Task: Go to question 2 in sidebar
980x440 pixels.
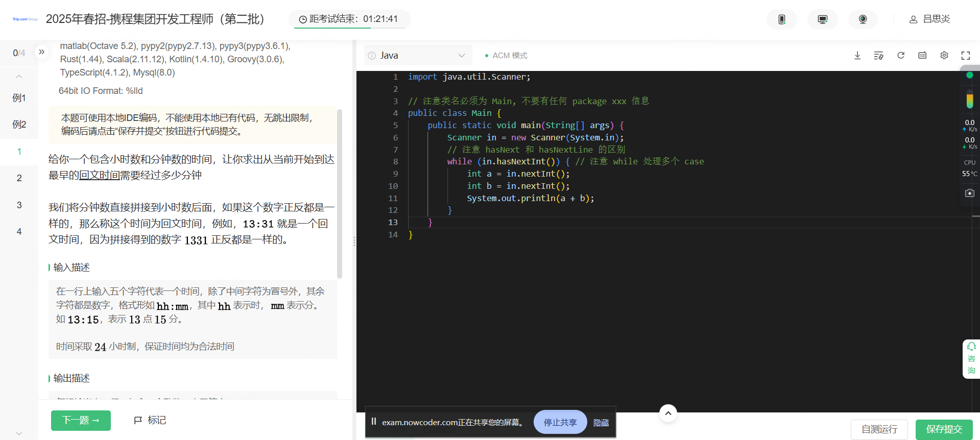Action: 19,178
